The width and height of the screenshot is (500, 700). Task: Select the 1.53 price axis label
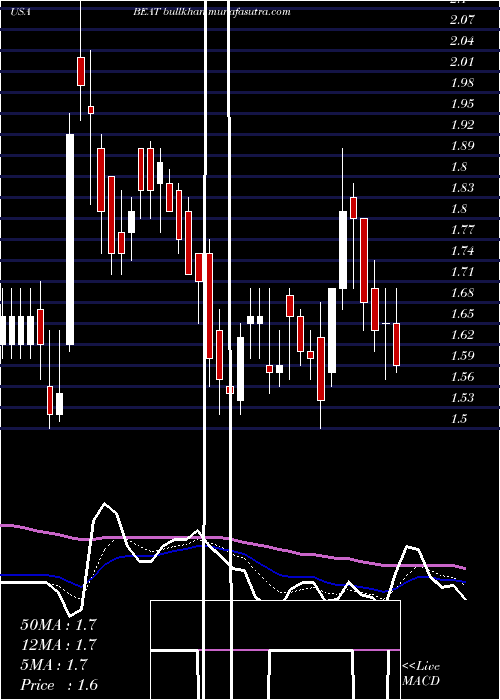click(462, 398)
